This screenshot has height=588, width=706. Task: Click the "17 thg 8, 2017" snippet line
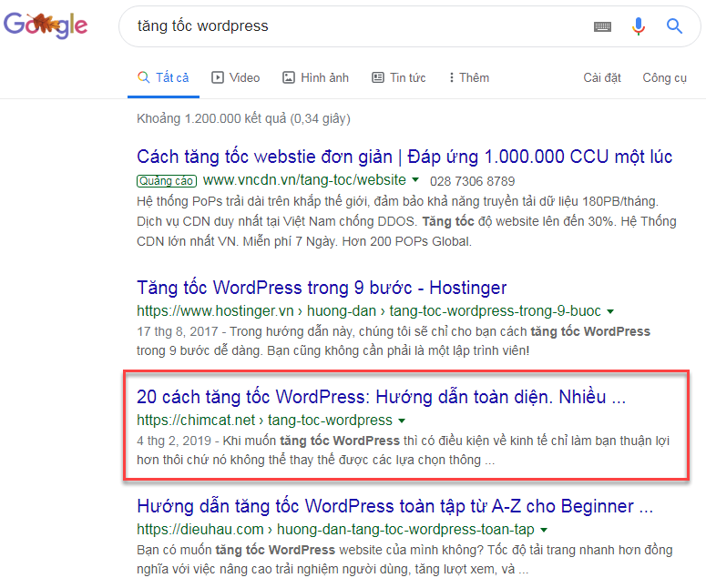click(x=393, y=331)
